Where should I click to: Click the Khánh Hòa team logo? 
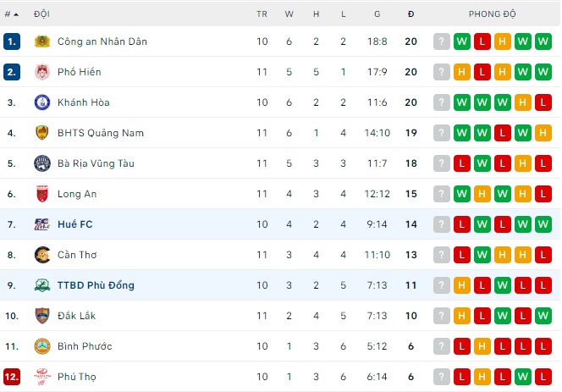pyautogui.click(x=41, y=102)
